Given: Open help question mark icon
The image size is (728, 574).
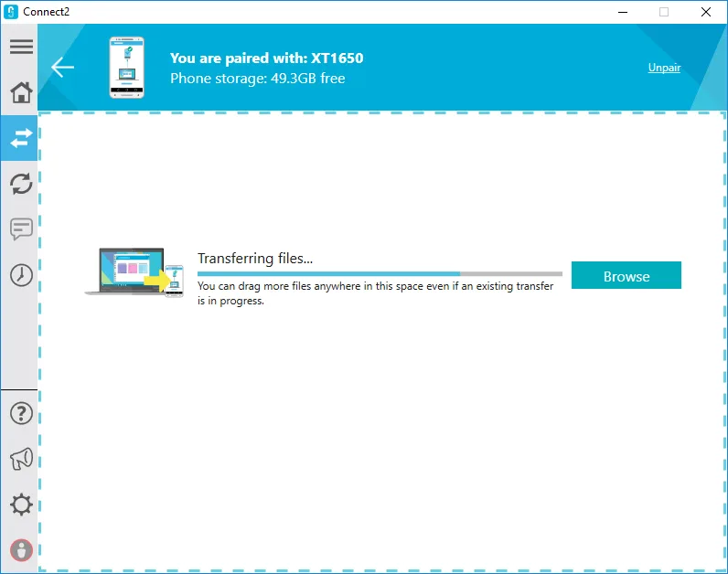Looking at the screenshot, I should 21,413.
